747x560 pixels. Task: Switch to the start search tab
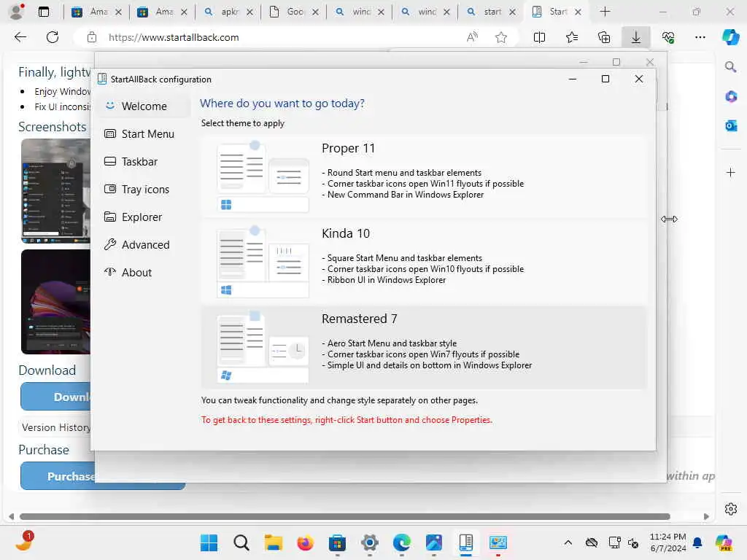491,12
